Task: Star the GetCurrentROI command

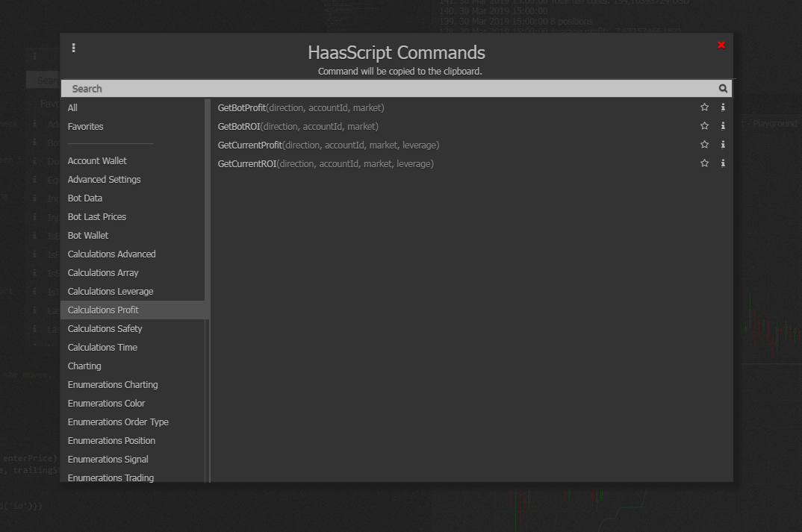Action: coord(704,163)
